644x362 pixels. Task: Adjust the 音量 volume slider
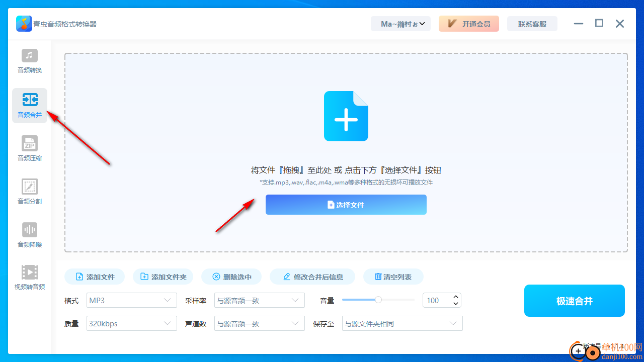coord(378,300)
